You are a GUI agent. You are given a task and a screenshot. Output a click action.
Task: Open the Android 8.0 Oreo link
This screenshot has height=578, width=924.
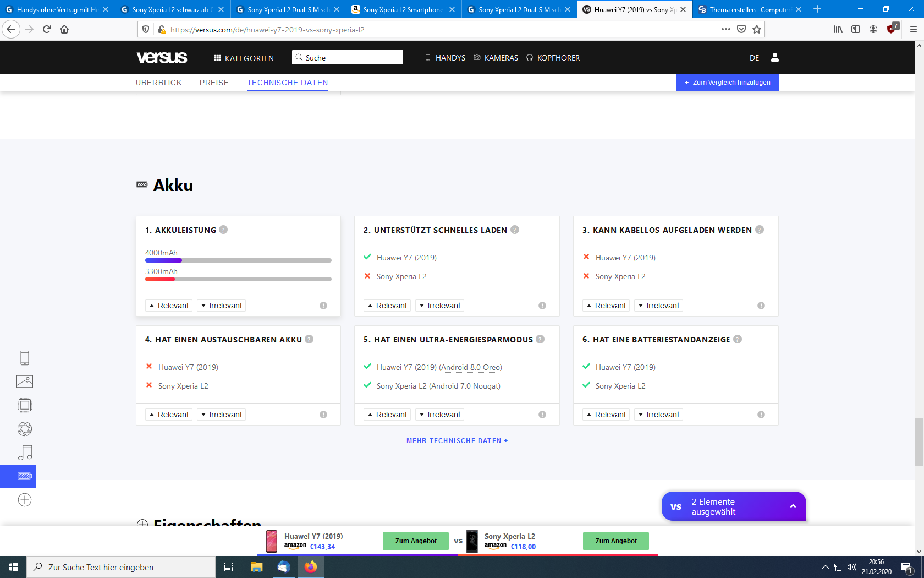[x=471, y=367]
